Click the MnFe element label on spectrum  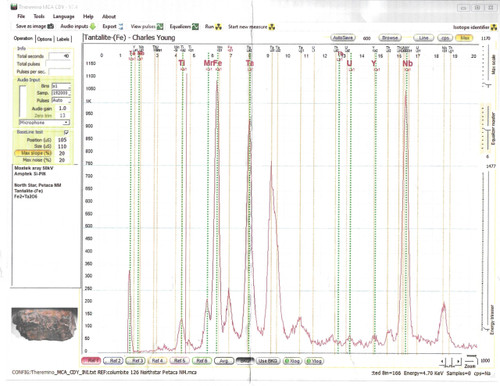pos(213,63)
